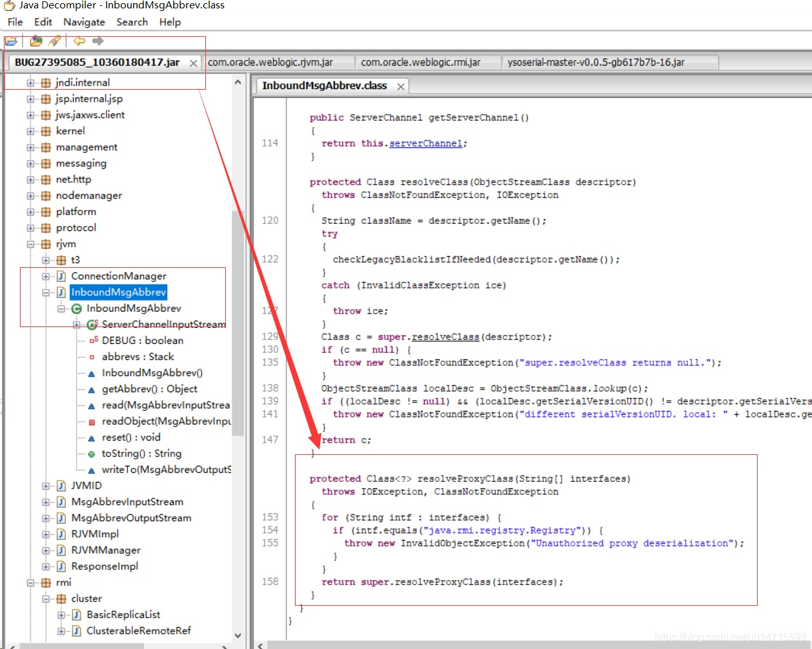Click line number 155 in gutter

(x=270, y=543)
